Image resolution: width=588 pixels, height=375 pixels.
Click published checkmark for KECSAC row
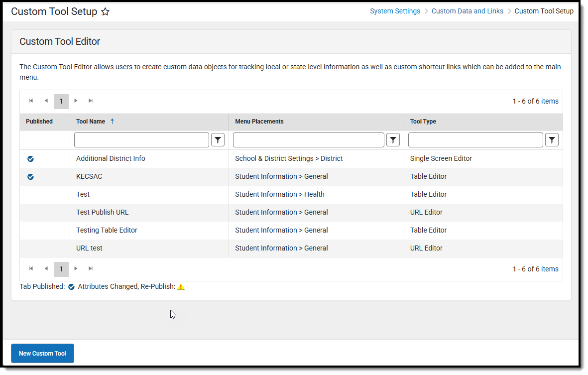pos(31,177)
